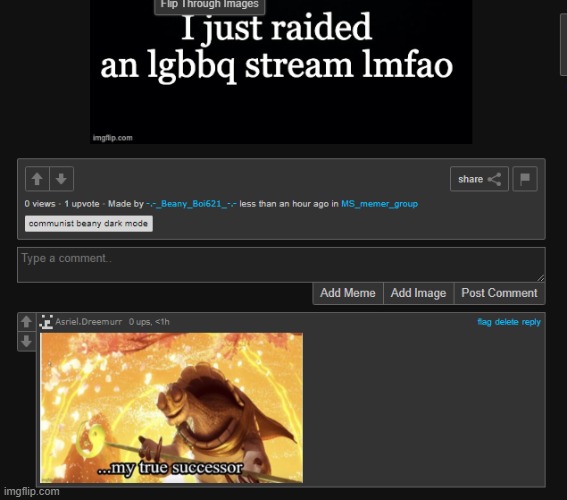
Task: Downvote Asriel.Dreemurr's comment
Action: click(x=26, y=341)
